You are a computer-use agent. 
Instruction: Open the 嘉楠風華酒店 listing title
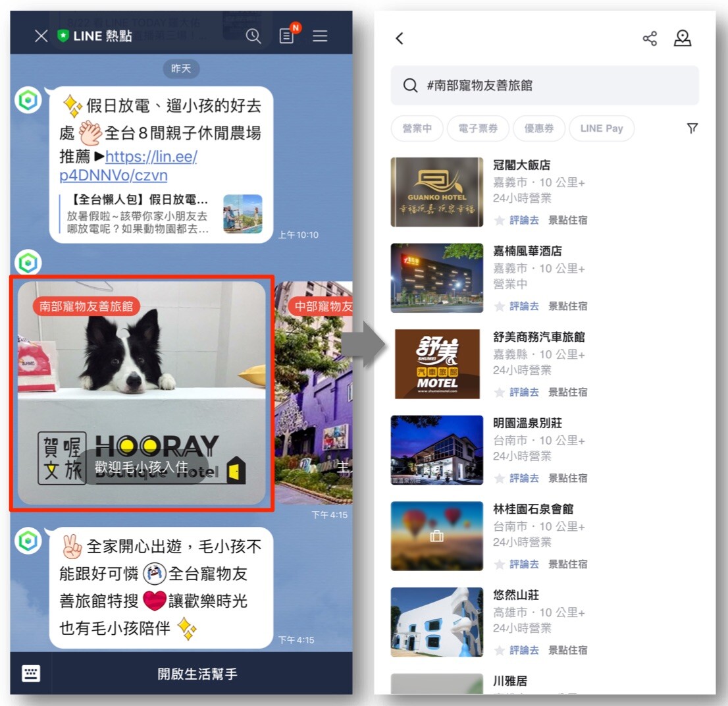(527, 251)
